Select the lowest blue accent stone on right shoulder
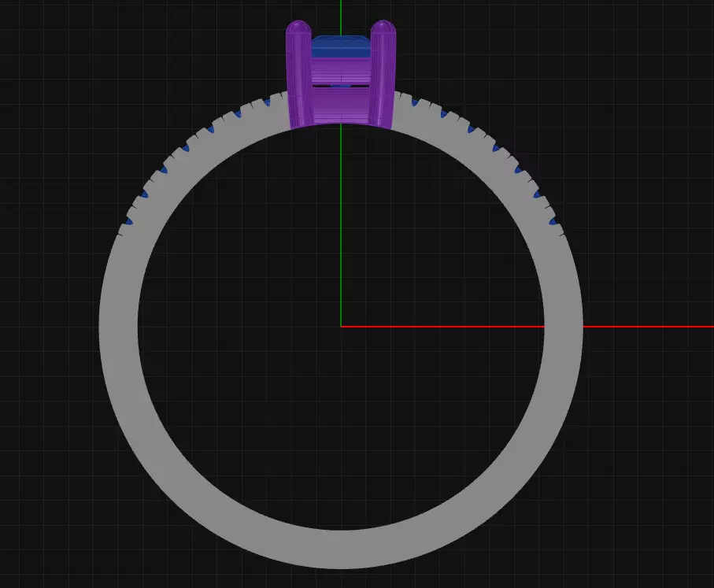 553,222
